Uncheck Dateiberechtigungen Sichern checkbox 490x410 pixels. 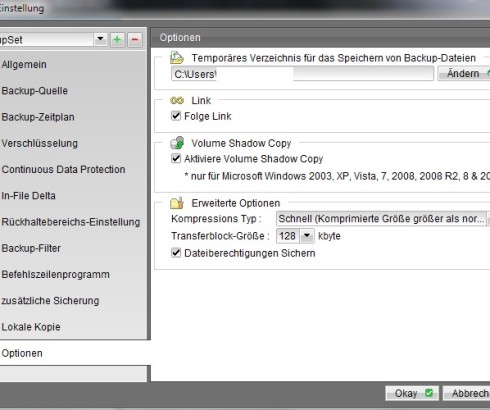click(176, 253)
